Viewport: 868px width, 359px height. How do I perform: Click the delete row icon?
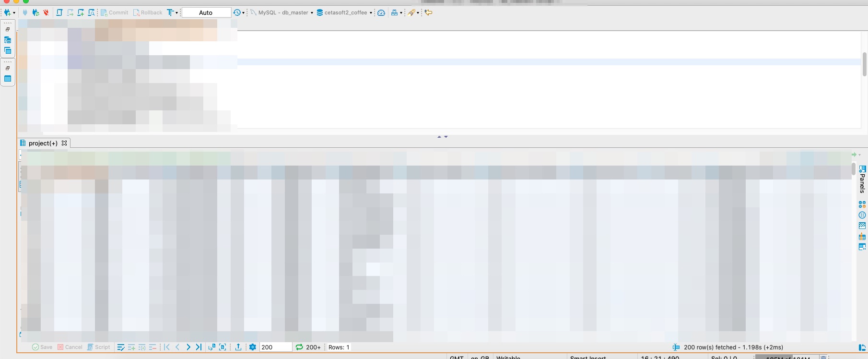click(152, 347)
